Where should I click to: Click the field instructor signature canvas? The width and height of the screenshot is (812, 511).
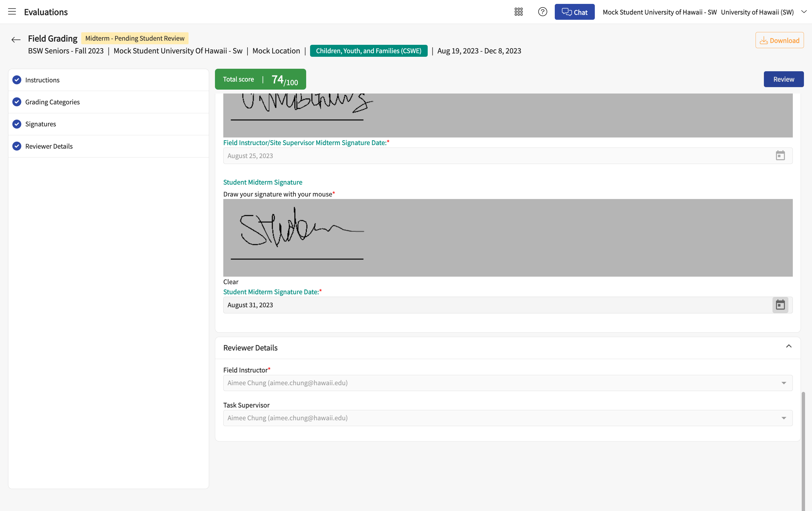click(508, 116)
